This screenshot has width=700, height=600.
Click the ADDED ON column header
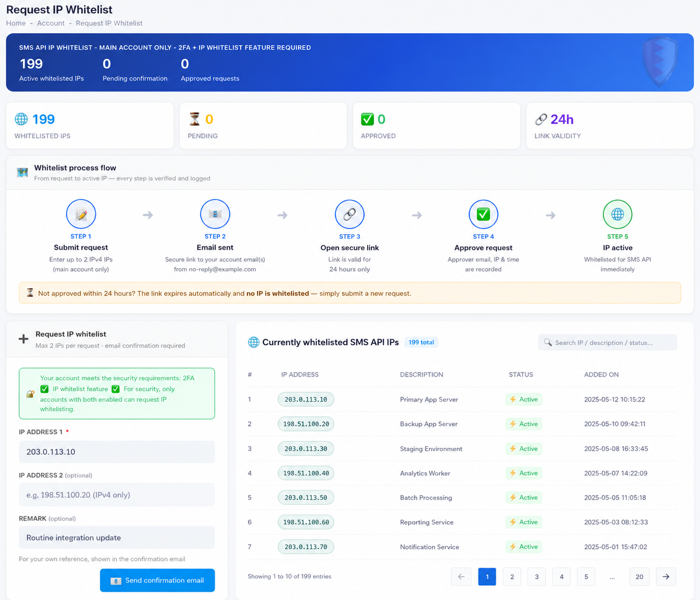coord(601,375)
